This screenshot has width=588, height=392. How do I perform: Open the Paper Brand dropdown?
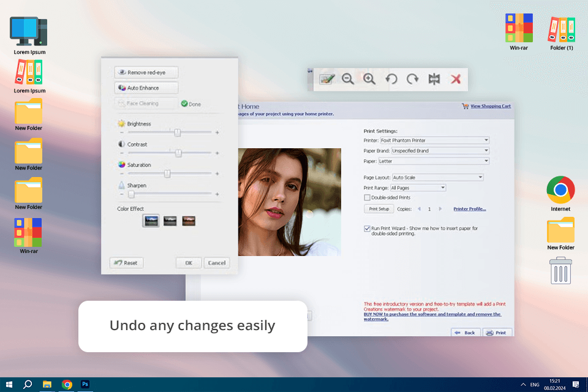coord(440,151)
